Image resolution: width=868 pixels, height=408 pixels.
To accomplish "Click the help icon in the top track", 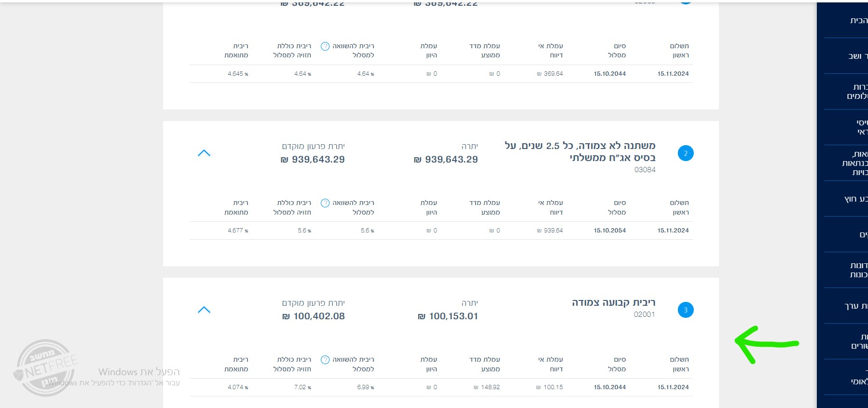I will 325,46.
